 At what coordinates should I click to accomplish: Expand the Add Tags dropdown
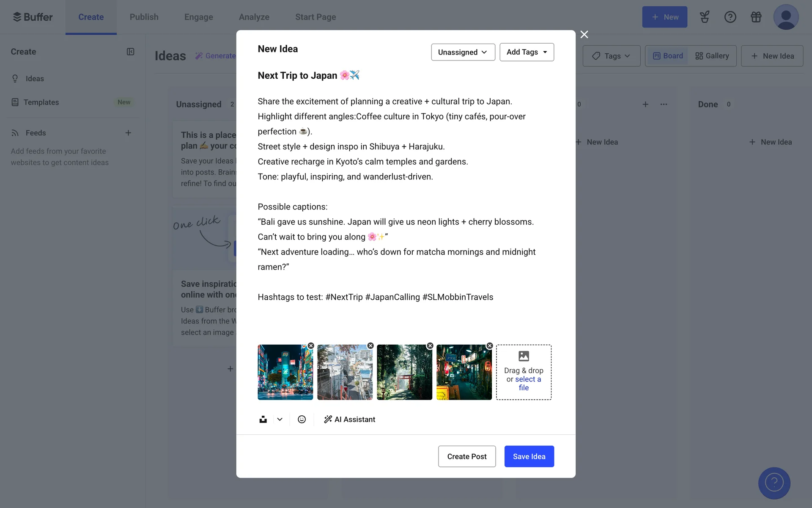click(527, 52)
